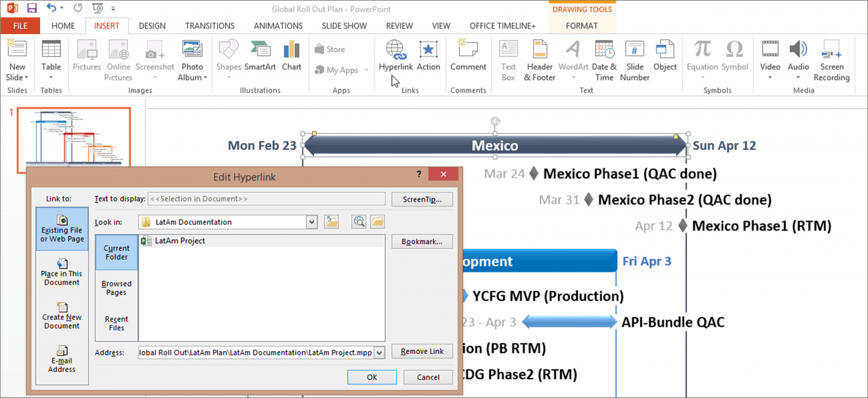Switch to the DESIGN ribbon tab
The image size is (868, 398).
(x=152, y=26)
